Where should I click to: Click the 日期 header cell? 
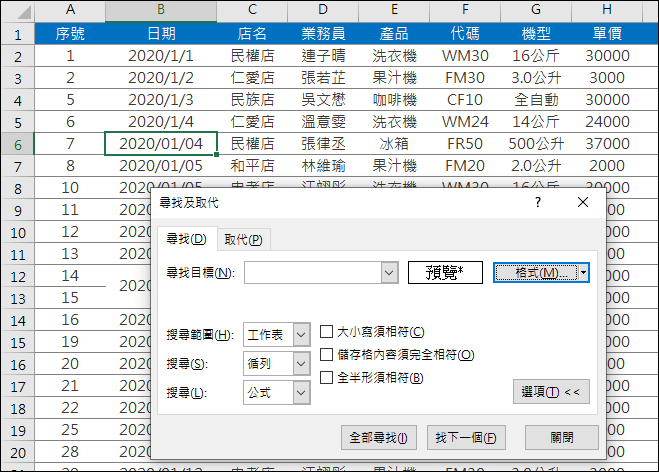click(161, 34)
